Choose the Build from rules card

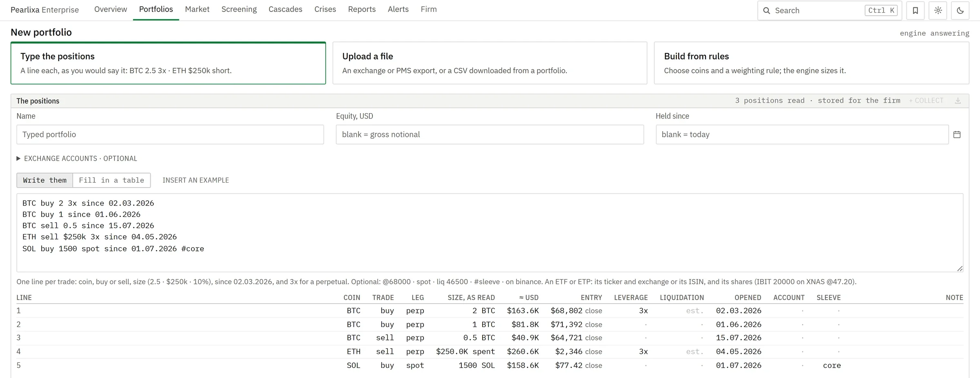tap(811, 63)
